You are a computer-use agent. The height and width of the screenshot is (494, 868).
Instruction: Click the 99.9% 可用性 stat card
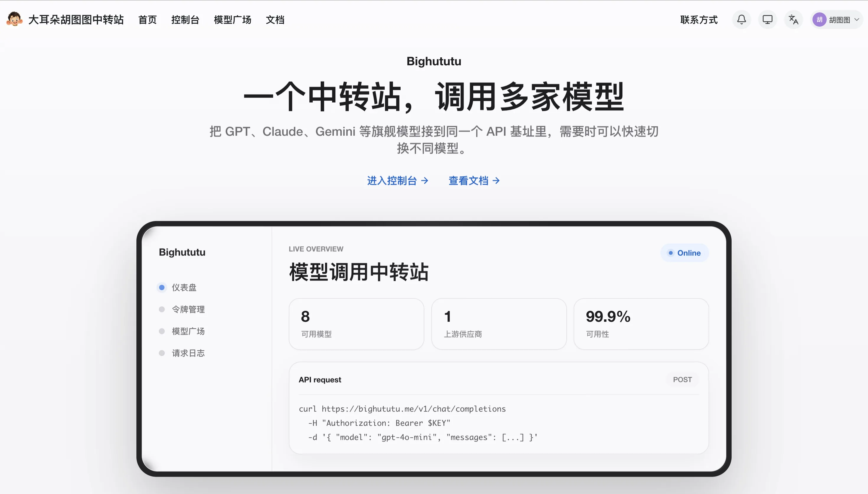[x=641, y=324]
